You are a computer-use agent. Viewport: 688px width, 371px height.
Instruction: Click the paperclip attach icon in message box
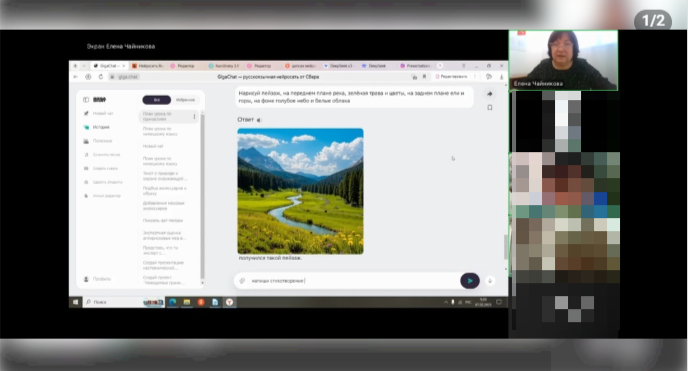point(242,281)
